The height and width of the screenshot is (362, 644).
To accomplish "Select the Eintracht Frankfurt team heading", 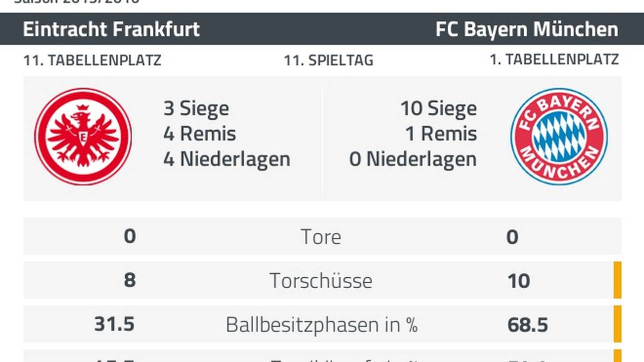I will [111, 29].
